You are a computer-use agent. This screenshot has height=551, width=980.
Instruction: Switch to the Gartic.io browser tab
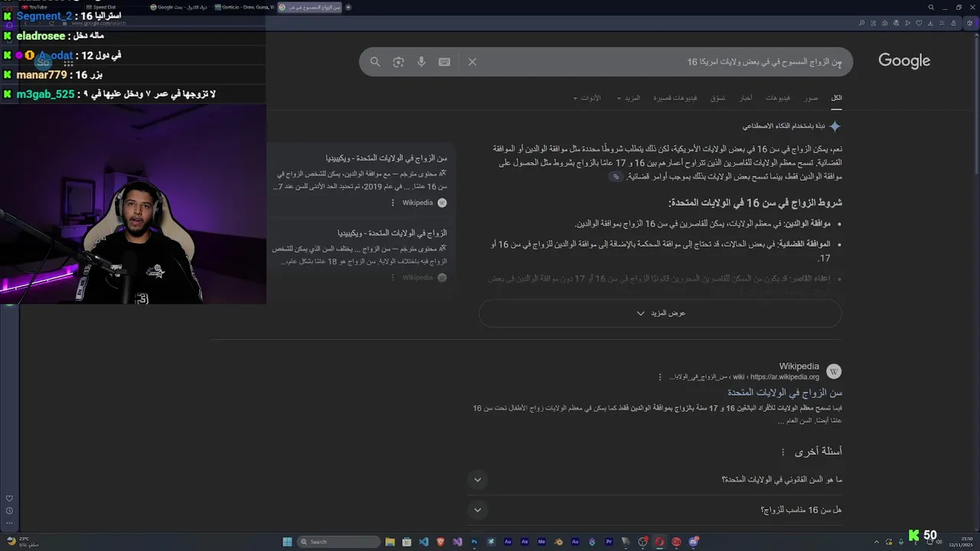click(244, 7)
